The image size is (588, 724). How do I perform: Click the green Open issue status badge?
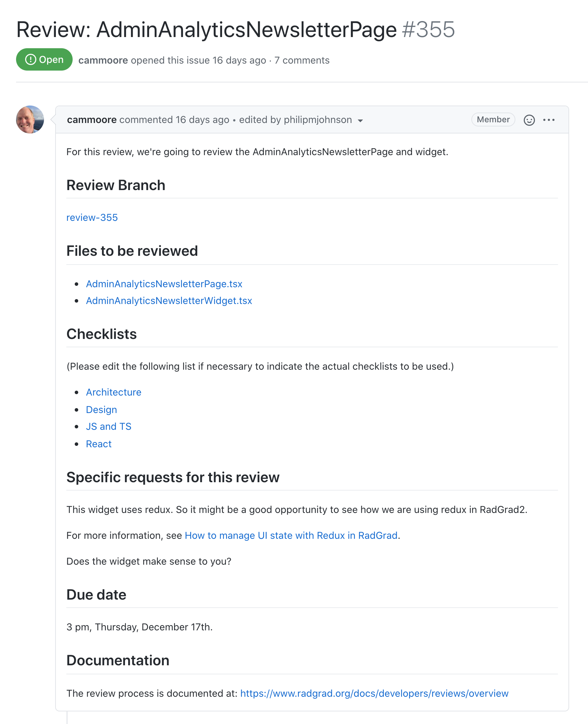[x=44, y=60]
